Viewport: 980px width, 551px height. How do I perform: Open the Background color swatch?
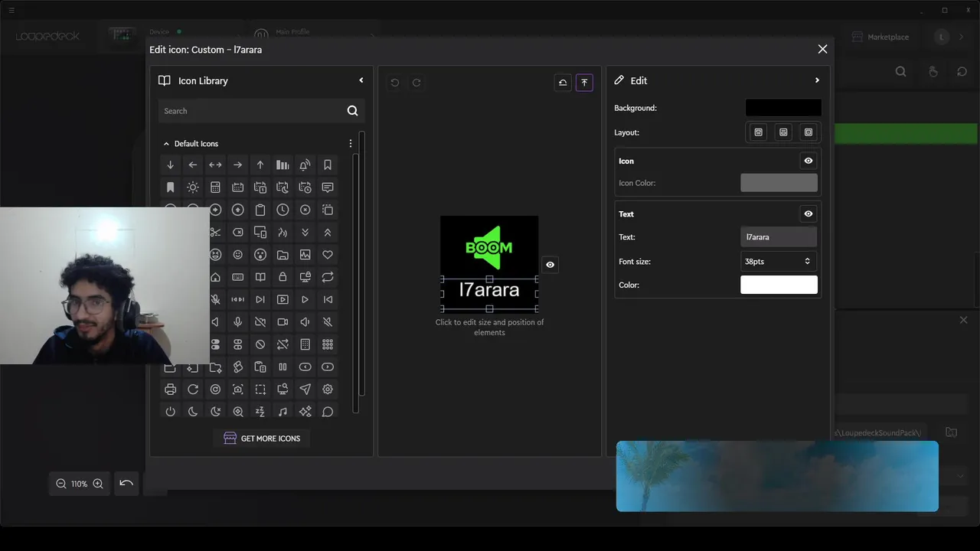pyautogui.click(x=783, y=108)
